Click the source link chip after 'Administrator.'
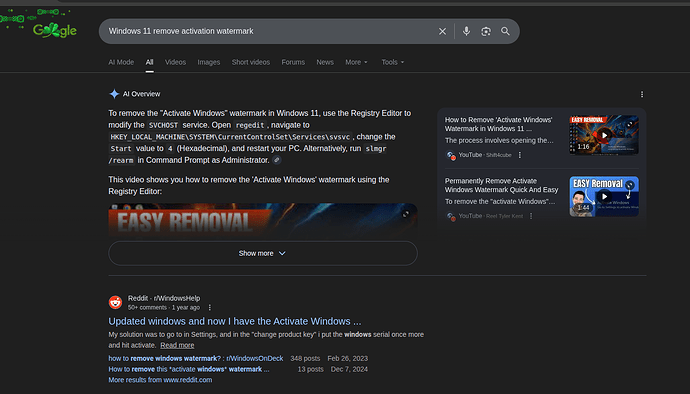 276,160
